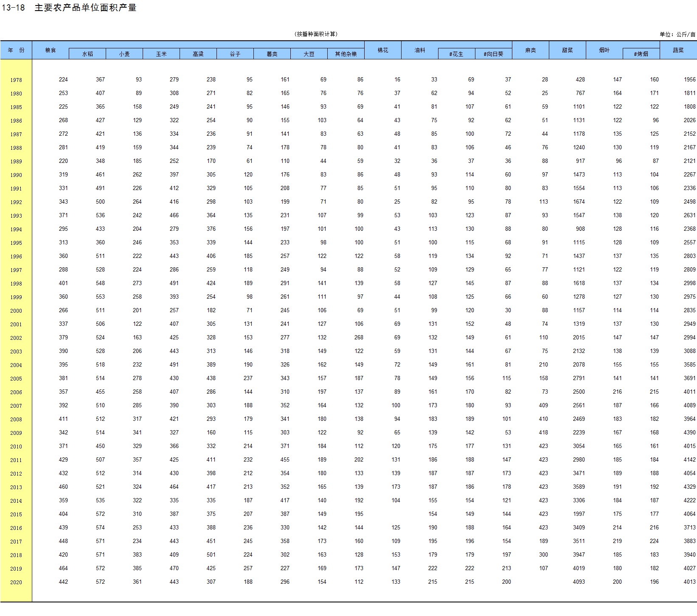697x616 pixels.
Task: Select the 小麦 column header
Action: point(124,54)
